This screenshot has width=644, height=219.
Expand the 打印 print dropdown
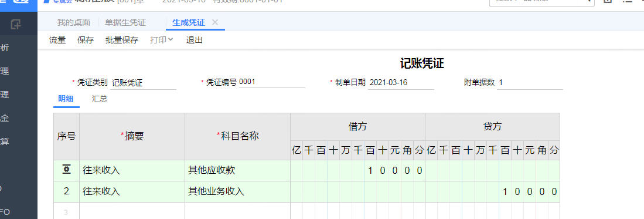tap(161, 40)
